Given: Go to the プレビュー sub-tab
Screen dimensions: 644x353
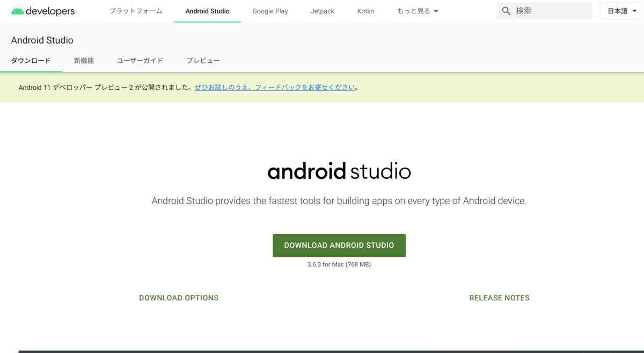Looking at the screenshot, I should (x=203, y=61).
